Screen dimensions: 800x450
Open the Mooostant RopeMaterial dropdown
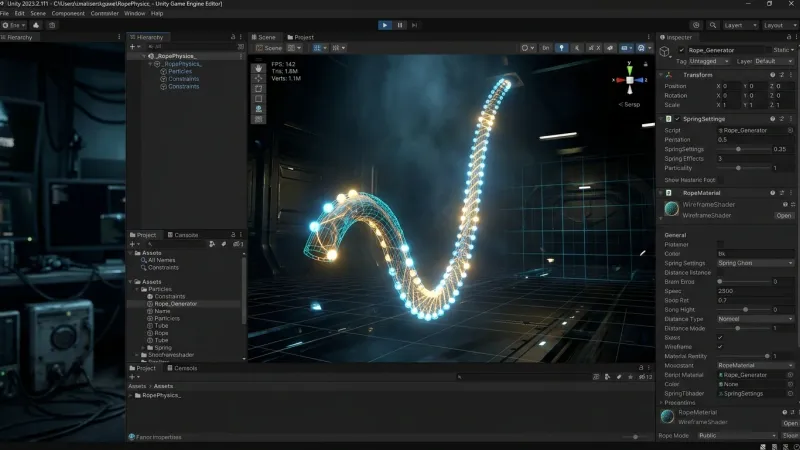(755, 365)
